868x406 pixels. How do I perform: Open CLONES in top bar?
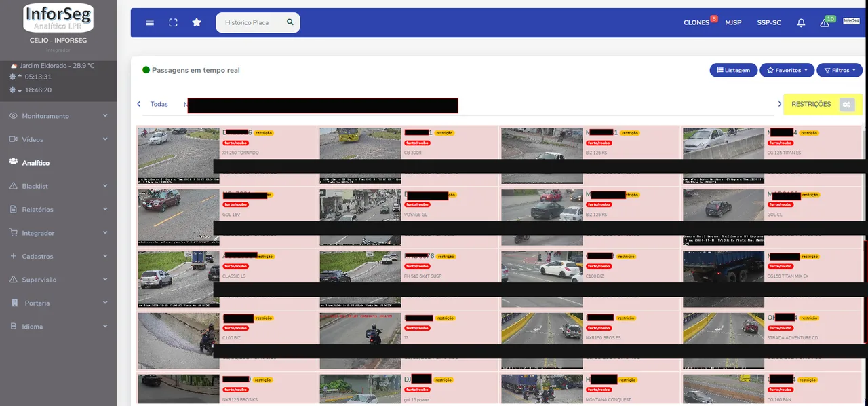696,22
